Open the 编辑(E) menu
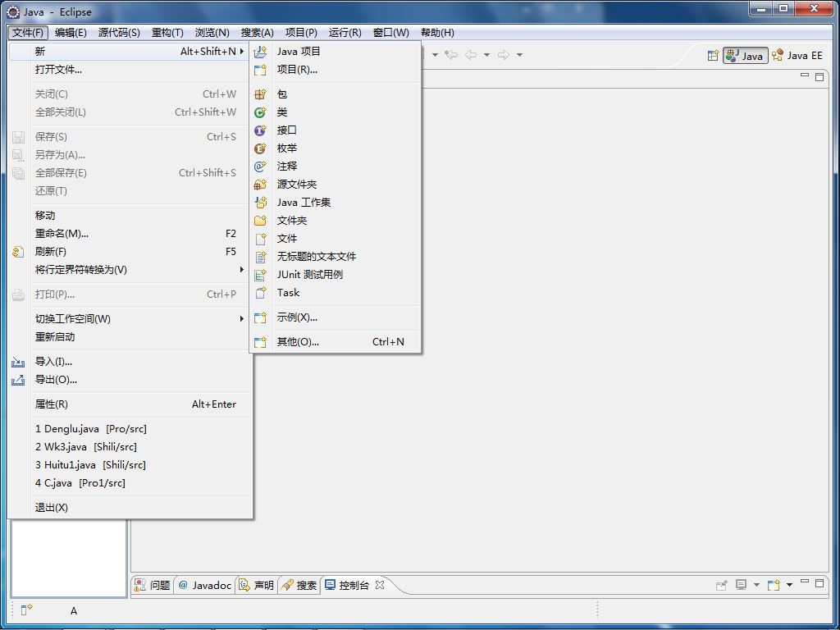 click(x=71, y=33)
